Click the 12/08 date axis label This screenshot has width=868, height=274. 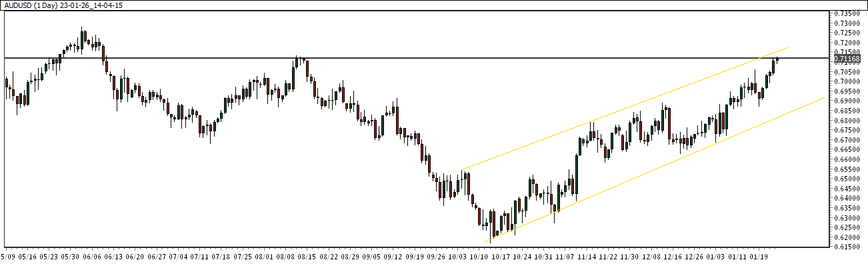pyautogui.click(x=651, y=256)
